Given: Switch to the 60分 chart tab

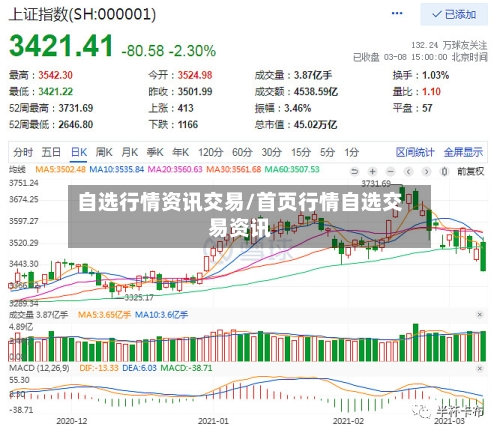Looking at the screenshot, I should coord(242,152).
